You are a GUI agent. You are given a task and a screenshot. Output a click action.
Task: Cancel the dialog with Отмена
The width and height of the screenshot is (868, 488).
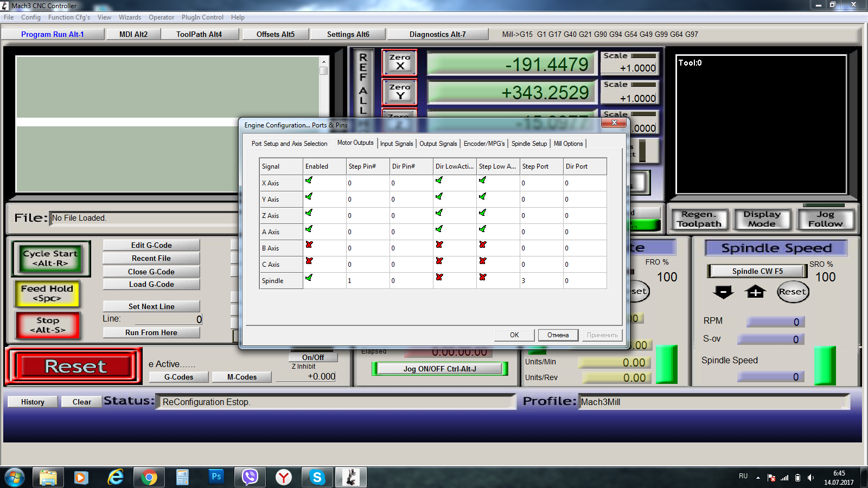coord(558,335)
